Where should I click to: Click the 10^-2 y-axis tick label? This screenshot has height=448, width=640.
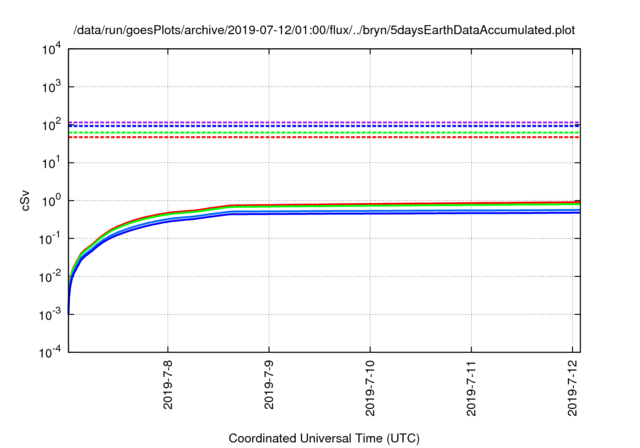coord(50,277)
